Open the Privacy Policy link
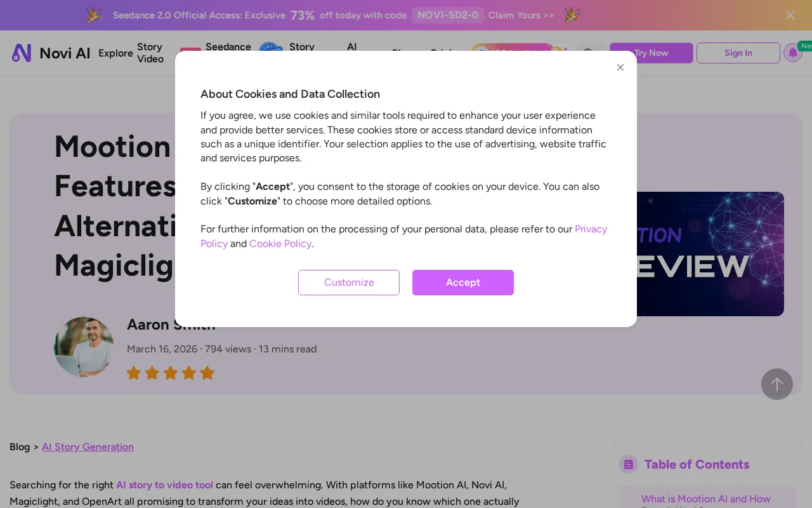 click(403, 236)
